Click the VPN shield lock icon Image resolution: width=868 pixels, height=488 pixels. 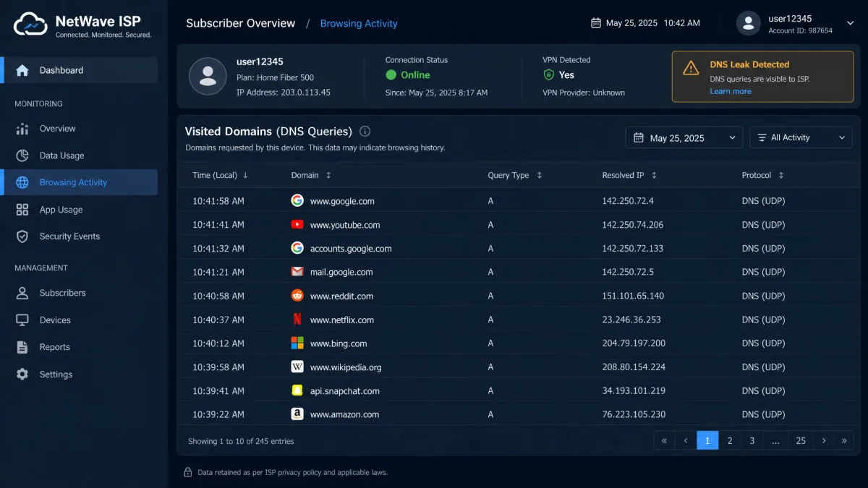pyautogui.click(x=548, y=75)
